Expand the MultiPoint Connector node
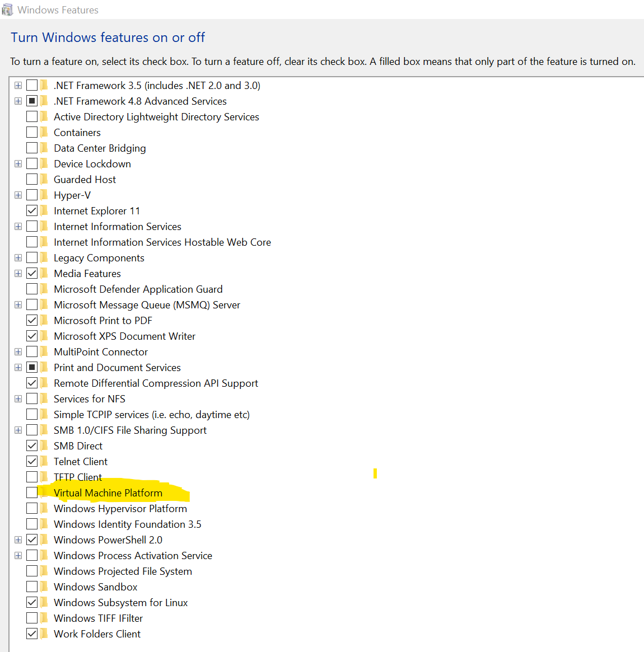 pos(18,352)
